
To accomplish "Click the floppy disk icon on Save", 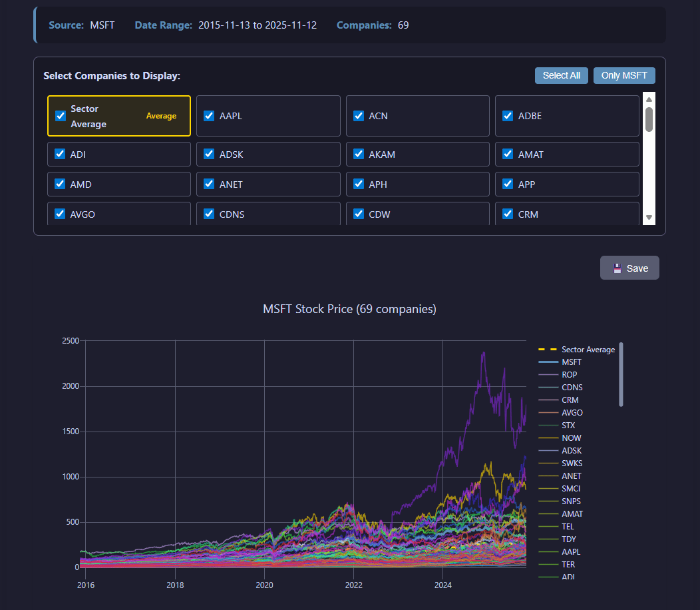I will tap(617, 268).
